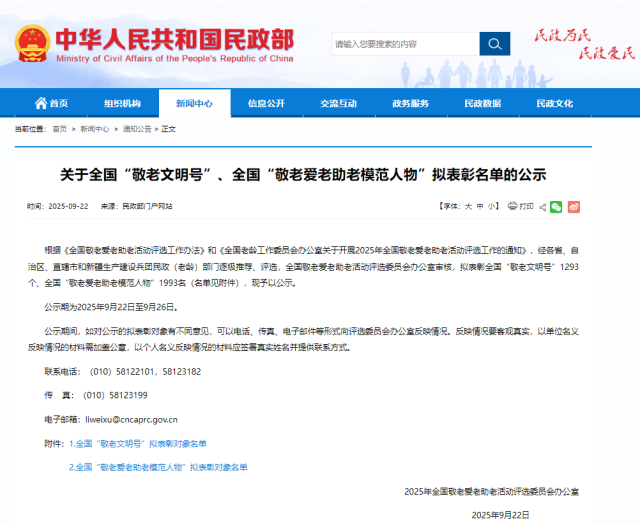The height and width of the screenshot is (524, 640).
Task: Click the phone numbers 58122101, 58123182
Action: [x=159, y=372]
